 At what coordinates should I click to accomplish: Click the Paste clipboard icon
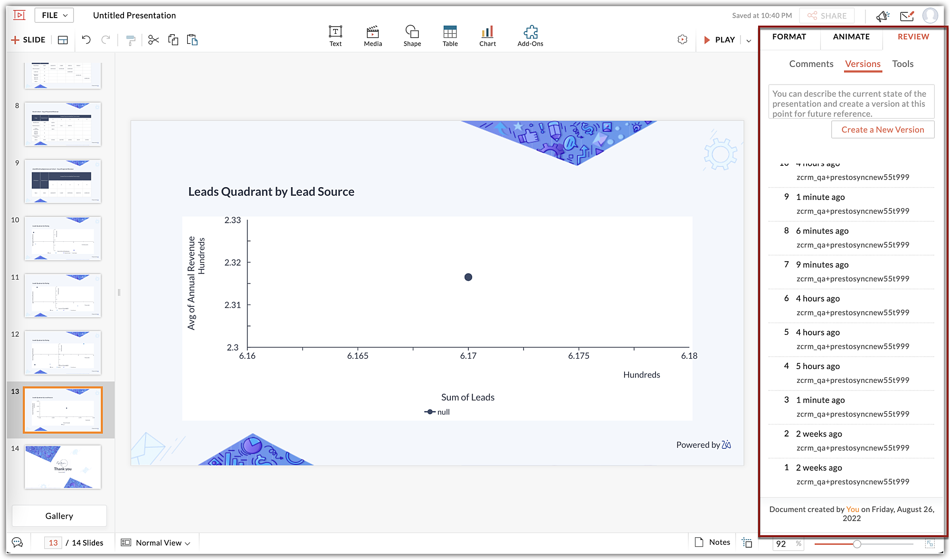[192, 40]
